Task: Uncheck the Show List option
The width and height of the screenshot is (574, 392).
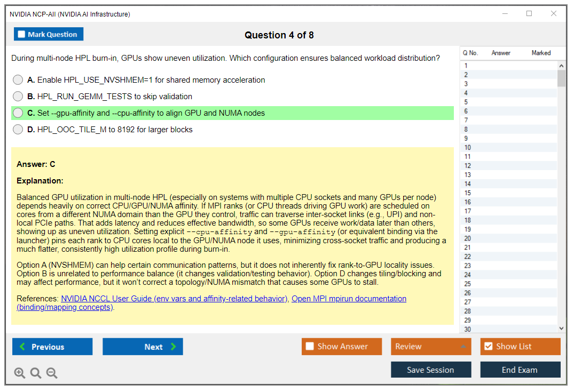Action: tap(488, 347)
